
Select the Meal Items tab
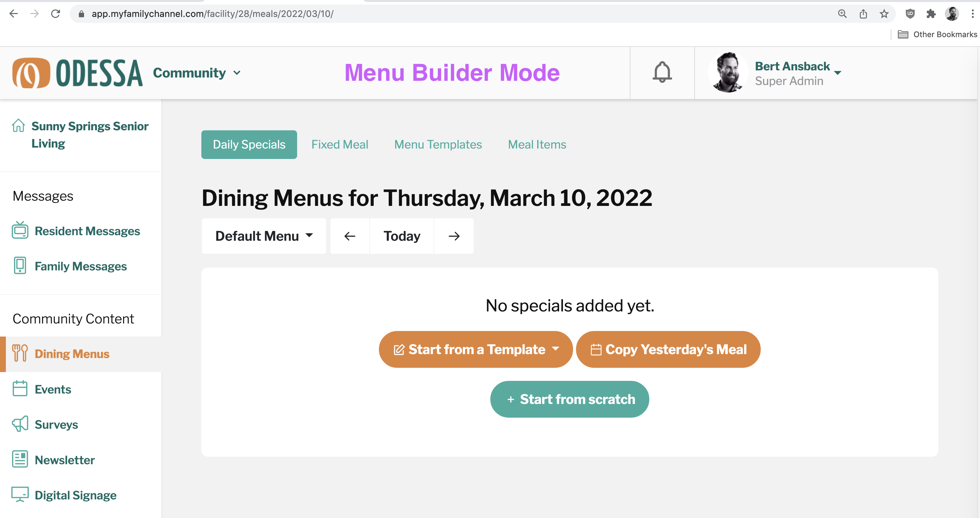coord(537,145)
